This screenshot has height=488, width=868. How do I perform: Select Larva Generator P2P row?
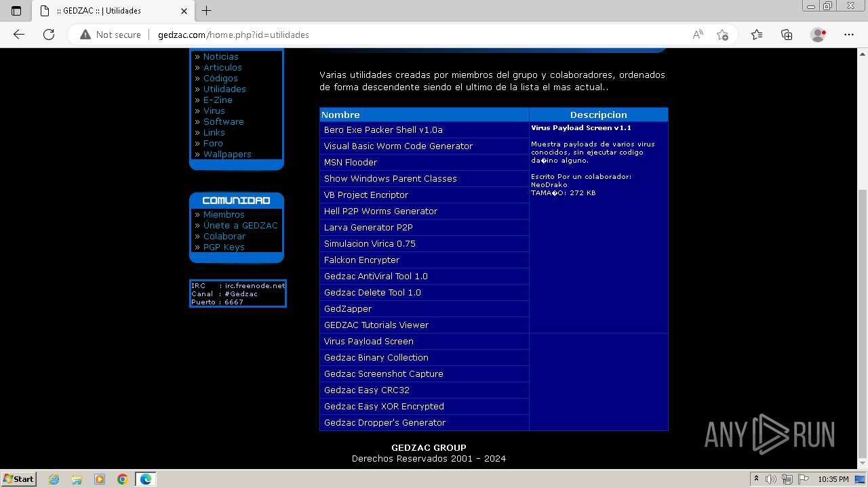tap(424, 227)
